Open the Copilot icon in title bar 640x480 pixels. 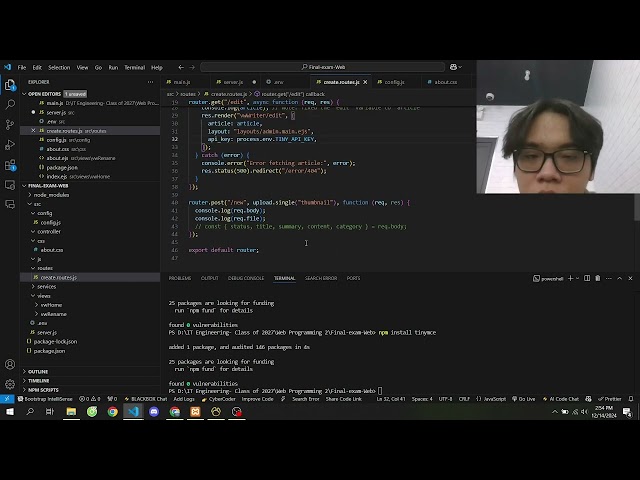[x=453, y=67]
